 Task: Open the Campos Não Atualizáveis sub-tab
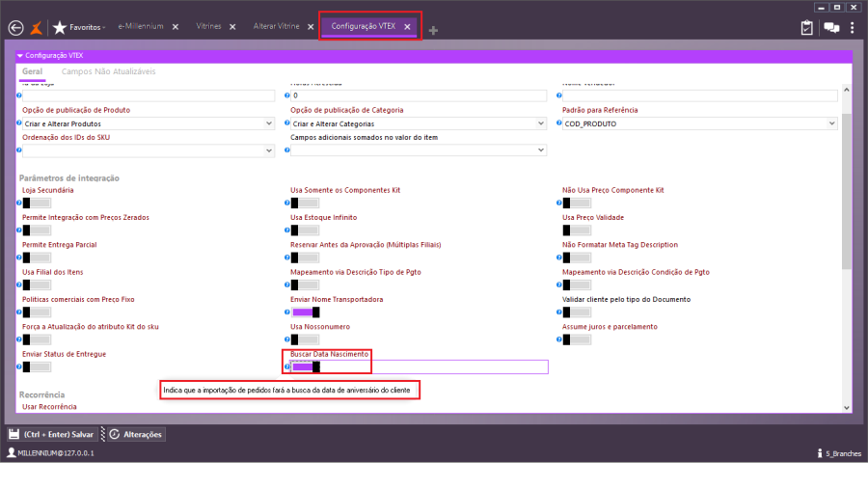pos(108,71)
